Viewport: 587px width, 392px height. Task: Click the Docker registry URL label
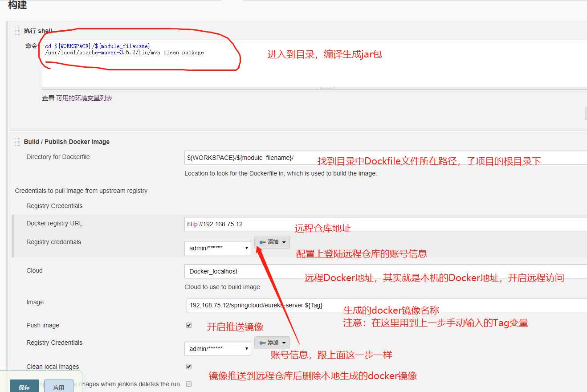54,223
